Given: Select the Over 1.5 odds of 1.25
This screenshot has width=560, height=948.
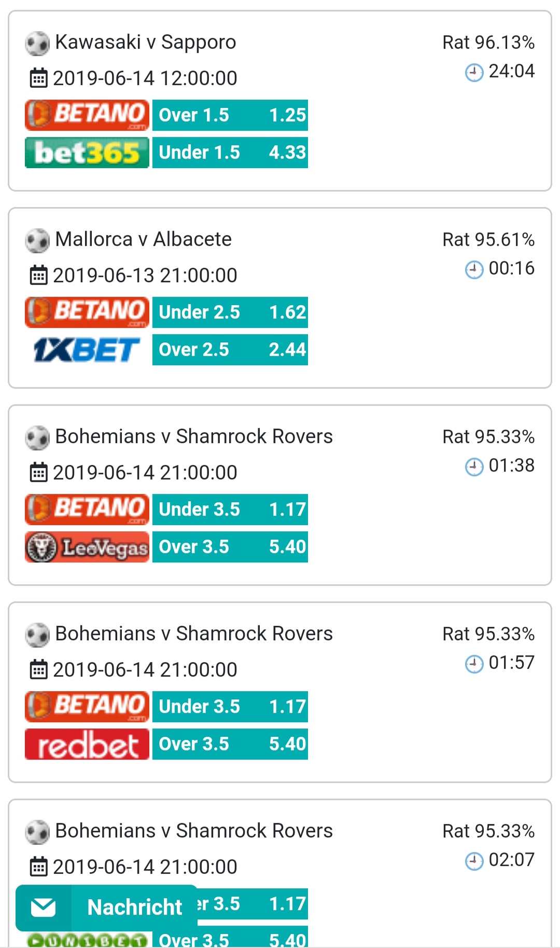Looking at the screenshot, I should [230, 115].
